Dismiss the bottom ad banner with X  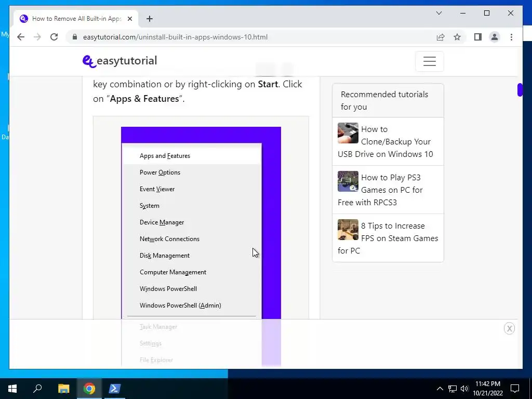point(509,328)
